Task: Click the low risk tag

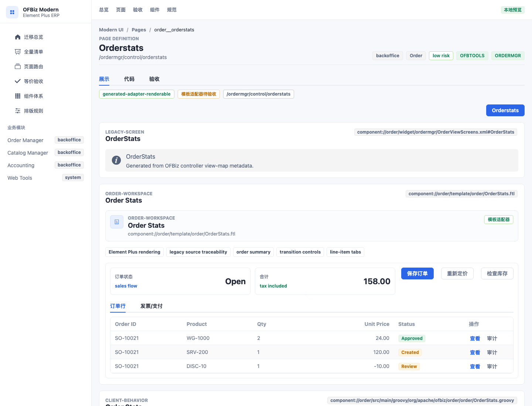Action: pyautogui.click(x=441, y=56)
